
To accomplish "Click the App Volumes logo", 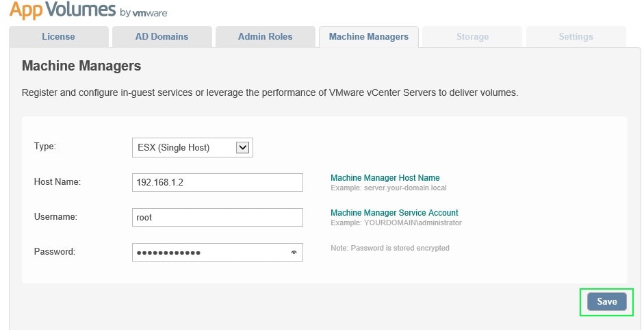I will pos(62,10).
